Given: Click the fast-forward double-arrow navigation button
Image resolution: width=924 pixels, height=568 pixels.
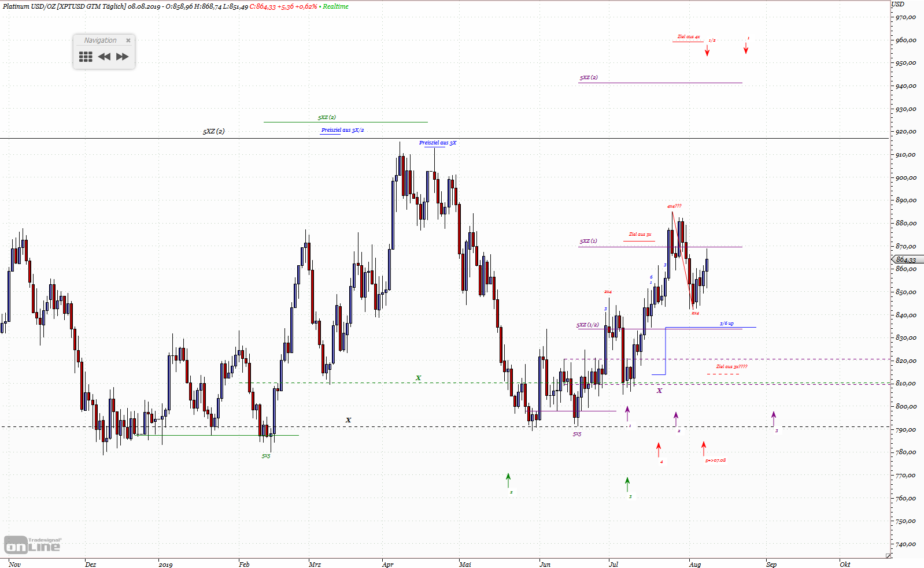Looking at the screenshot, I should coord(123,57).
